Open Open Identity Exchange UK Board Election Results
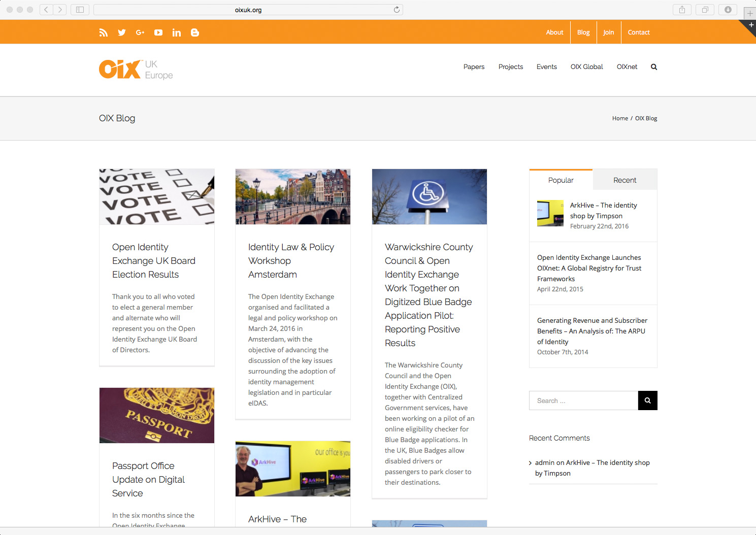The height and width of the screenshot is (535, 756). click(154, 261)
